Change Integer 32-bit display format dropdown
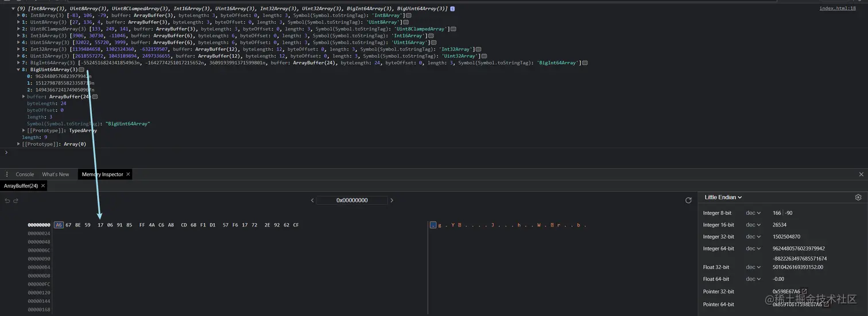 [x=753, y=237]
